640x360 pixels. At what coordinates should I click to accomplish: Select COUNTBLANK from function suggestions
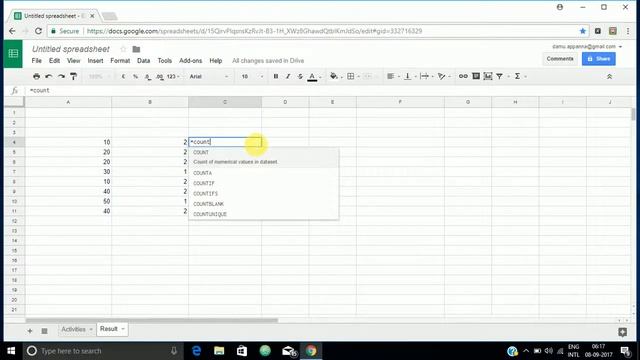point(264,204)
